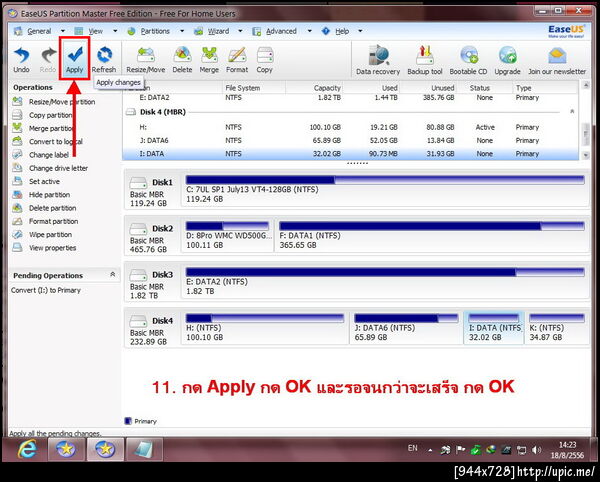
Task: Select J: DATA6 block on Disk4
Action: click(x=406, y=328)
